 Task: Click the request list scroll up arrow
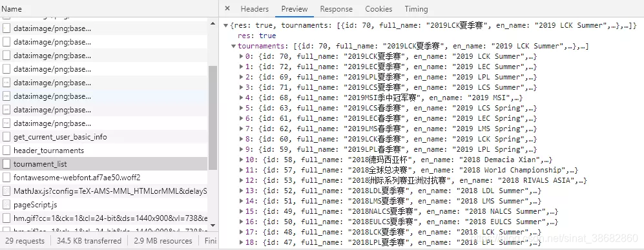click(213, 23)
